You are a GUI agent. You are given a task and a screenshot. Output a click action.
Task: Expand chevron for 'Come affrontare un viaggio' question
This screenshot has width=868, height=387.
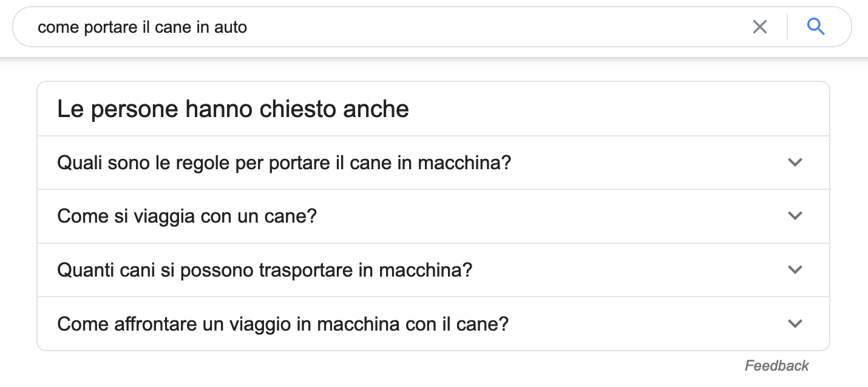coord(795,323)
